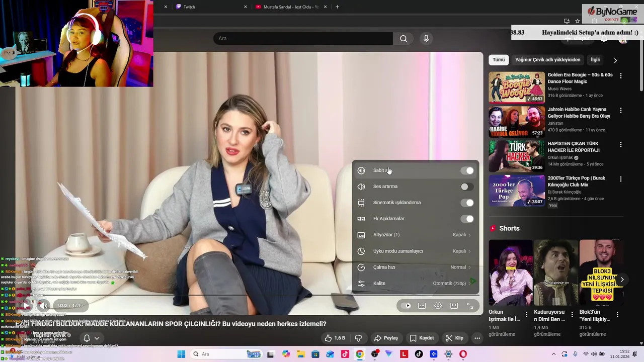Image resolution: width=644 pixels, height=362 pixels.
Task: Dislike the video thumbs-down icon
Action: [x=359, y=338]
